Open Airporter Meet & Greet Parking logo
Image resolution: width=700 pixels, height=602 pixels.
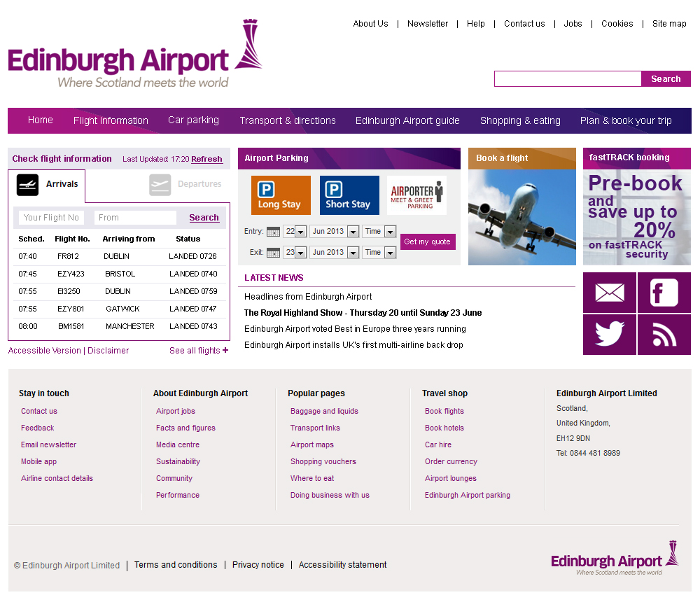point(416,195)
